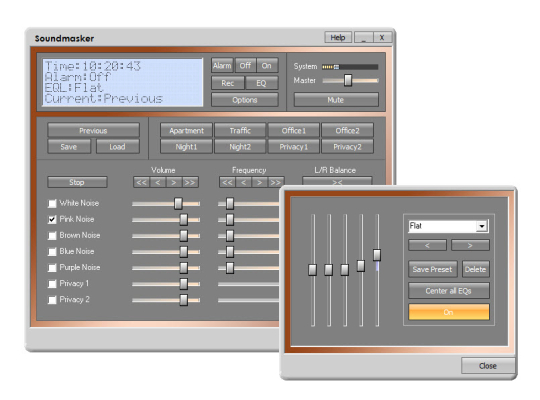Click Frequency fast decrease << button
Viewport: 540px width, 400px height.
click(x=227, y=182)
